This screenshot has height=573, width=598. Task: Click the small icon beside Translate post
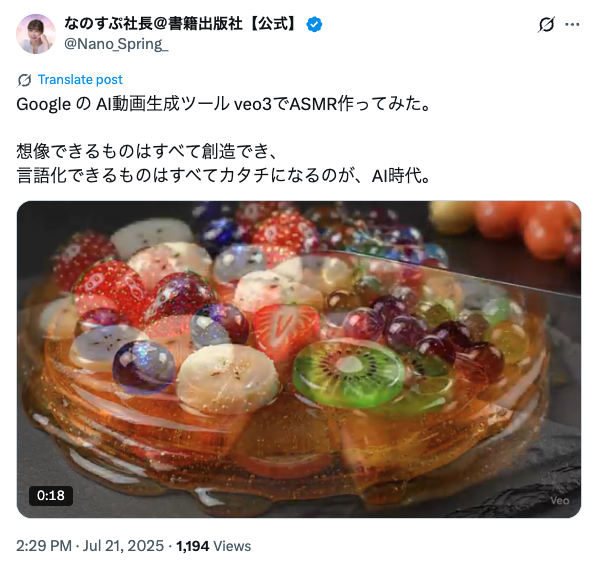(24, 80)
